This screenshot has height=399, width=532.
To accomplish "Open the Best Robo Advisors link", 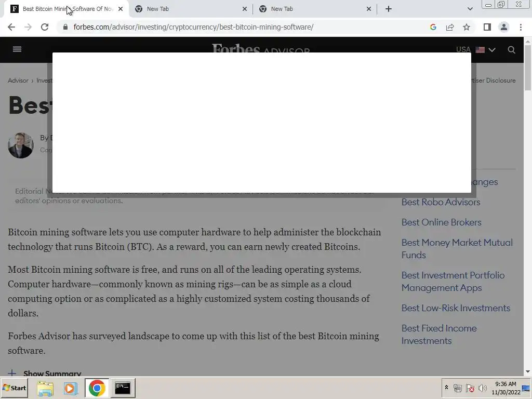I will click(441, 202).
